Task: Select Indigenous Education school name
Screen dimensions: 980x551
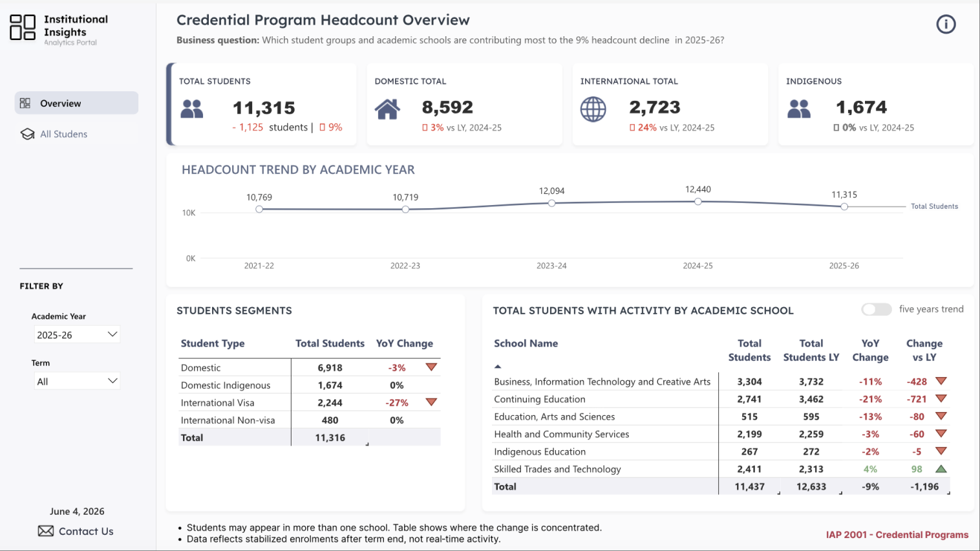Action: click(540, 451)
